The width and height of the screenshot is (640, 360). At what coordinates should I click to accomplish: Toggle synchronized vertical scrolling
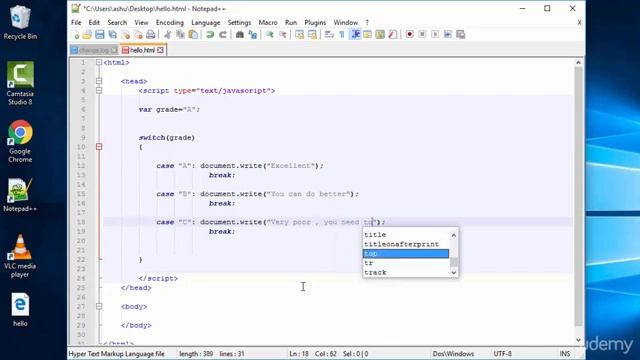[299, 35]
